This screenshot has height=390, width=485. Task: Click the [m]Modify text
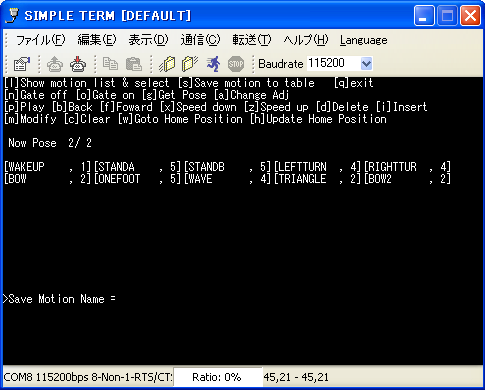[x=30, y=119]
